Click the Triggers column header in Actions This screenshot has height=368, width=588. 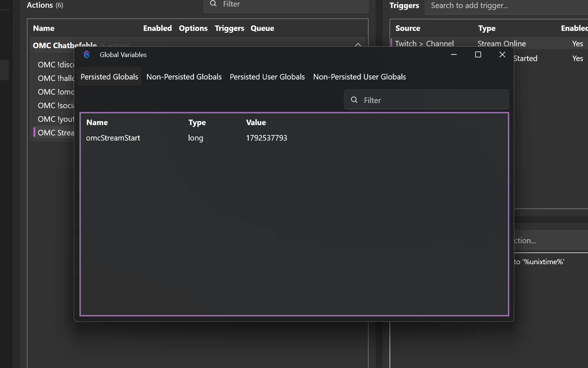point(229,28)
